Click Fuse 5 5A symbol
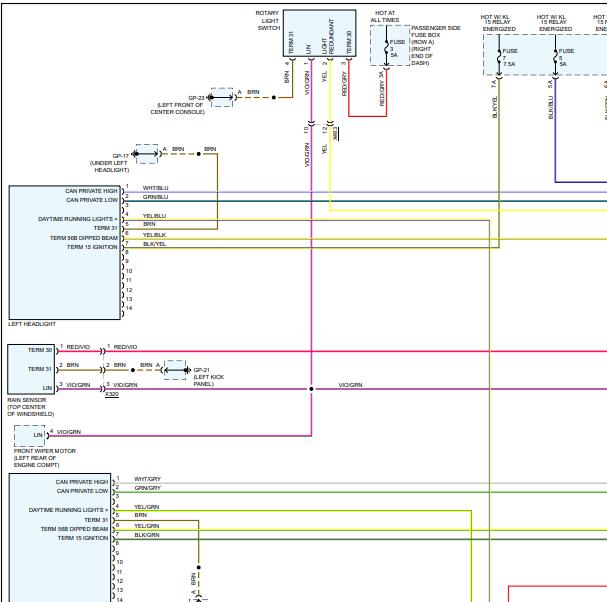The height and width of the screenshot is (602, 607). pos(555,57)
